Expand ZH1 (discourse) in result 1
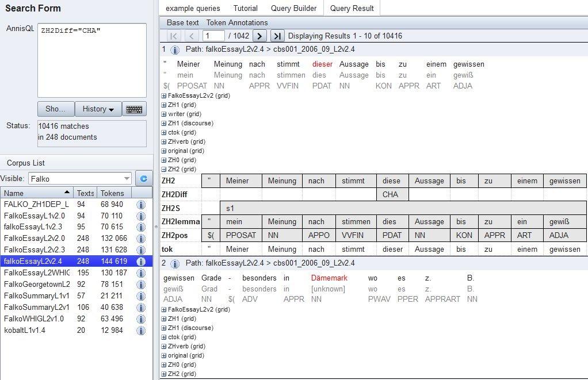 tap(164, 123)
